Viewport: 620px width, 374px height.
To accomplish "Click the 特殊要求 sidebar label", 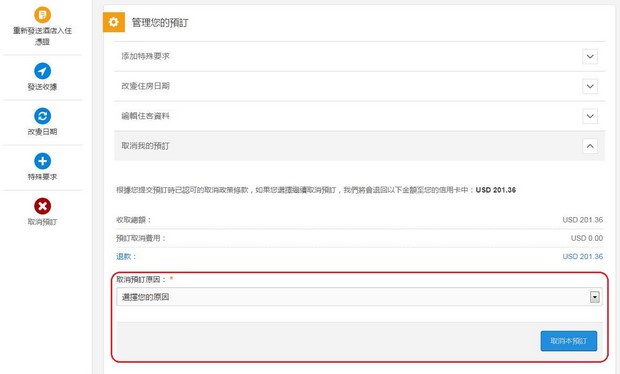I will (42, 177).
